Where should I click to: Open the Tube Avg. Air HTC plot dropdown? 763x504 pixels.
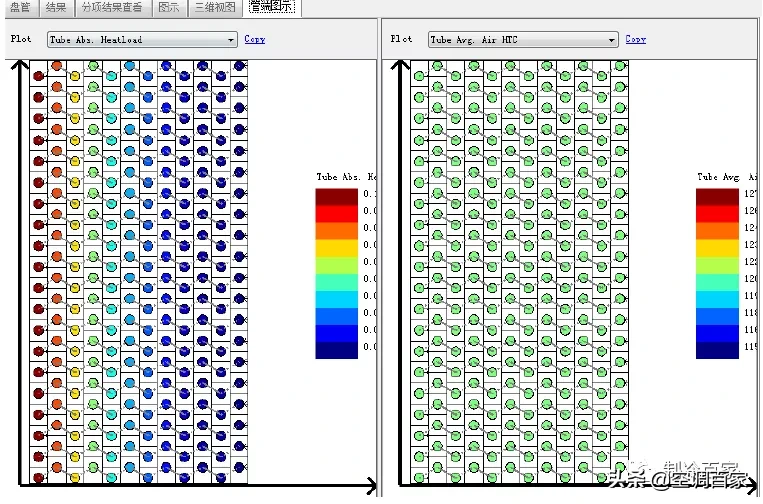click(523, 40)
